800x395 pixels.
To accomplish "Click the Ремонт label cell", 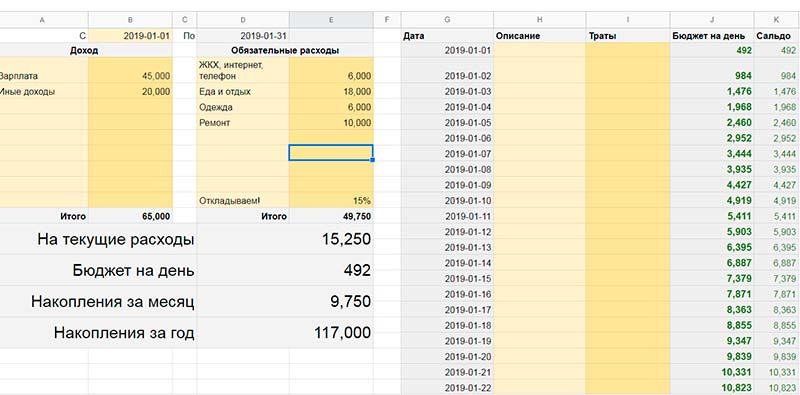I will coord(243,122).
